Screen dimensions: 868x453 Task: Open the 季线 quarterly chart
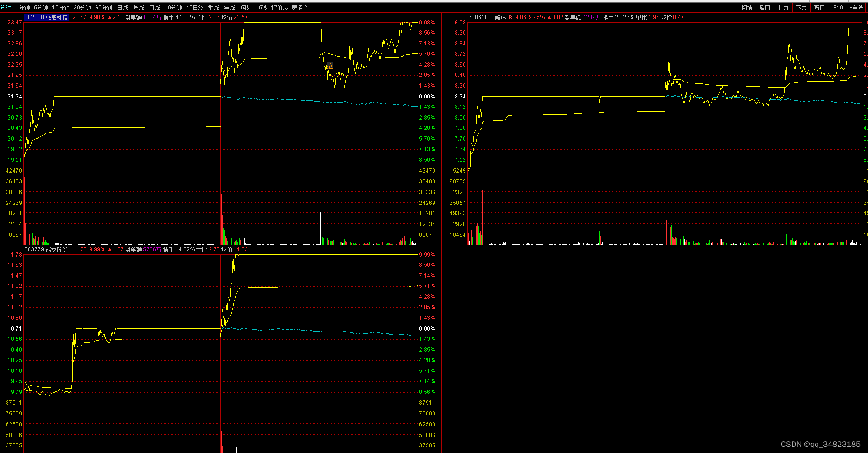(214, 8)
